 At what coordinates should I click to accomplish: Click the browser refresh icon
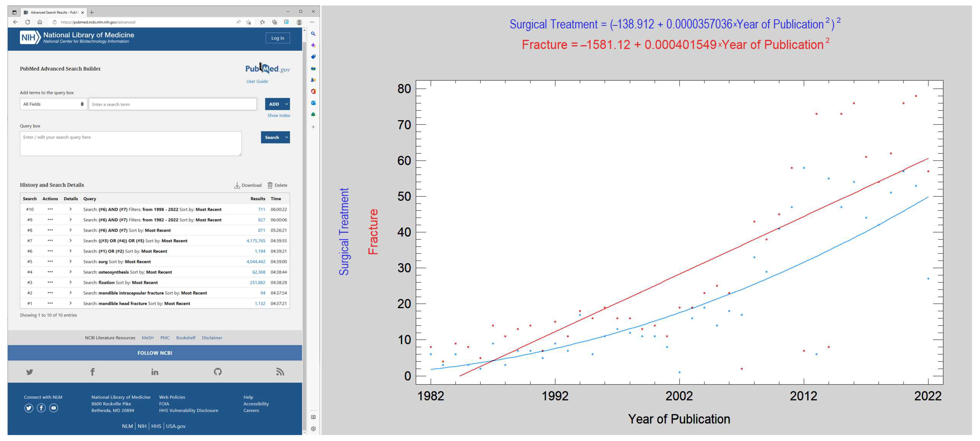pos(27,22)
